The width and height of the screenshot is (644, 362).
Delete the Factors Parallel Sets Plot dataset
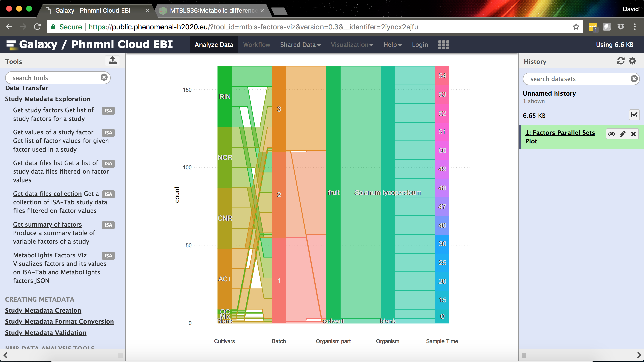point(633,134)
